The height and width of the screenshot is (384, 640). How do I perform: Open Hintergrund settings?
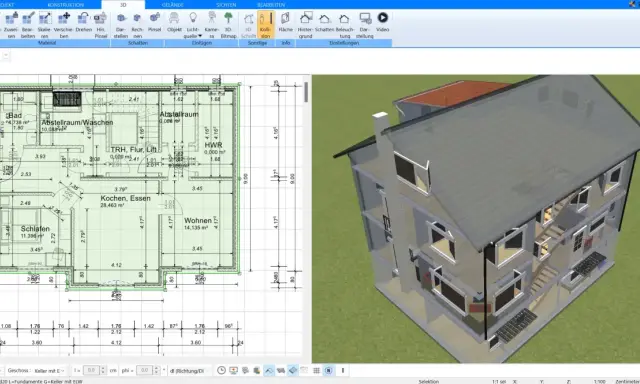point(305,24)
